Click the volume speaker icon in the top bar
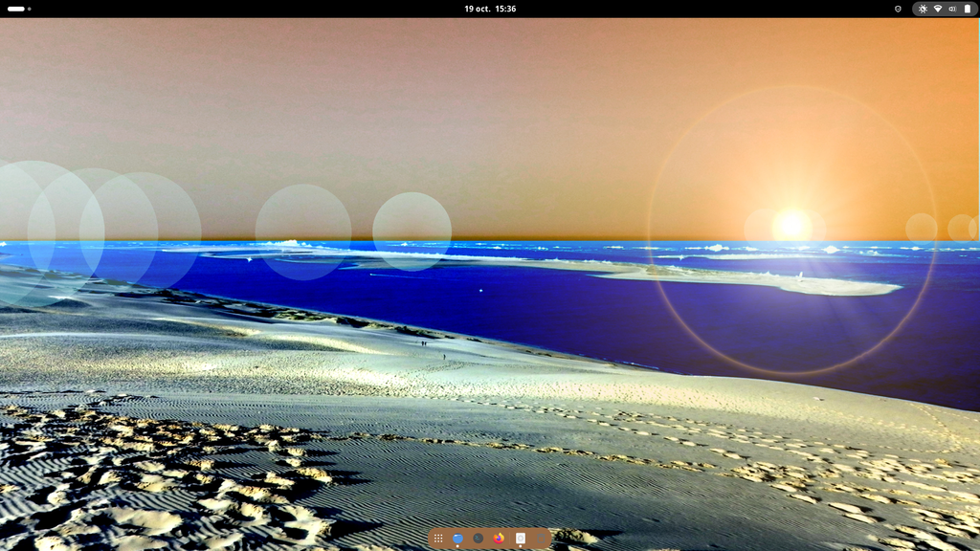The height and width of the screenshot is (551, 980). tap(952, 9)
